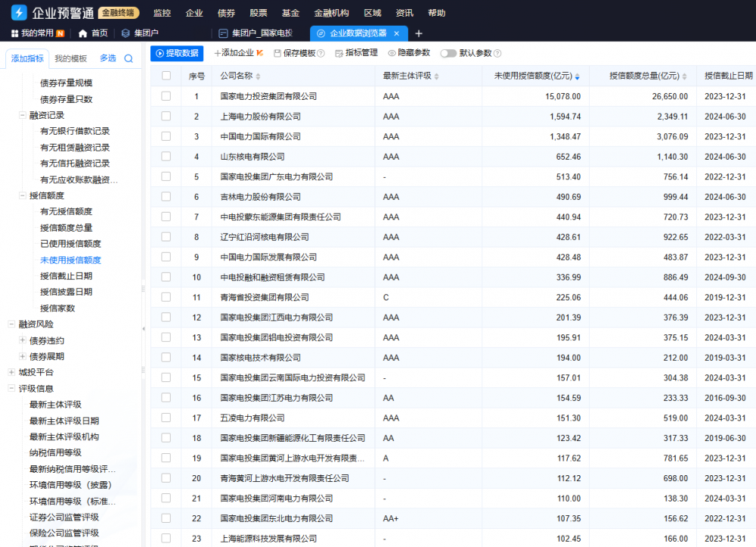Click company name 中国电力国际有限公司
The image size is (756, 547).
coord(260,136)
